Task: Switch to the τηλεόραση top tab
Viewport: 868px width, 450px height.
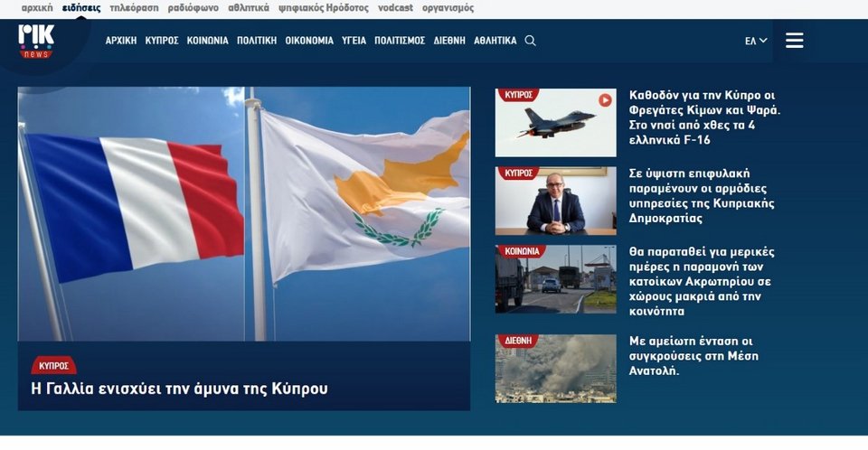Action: pyautogui.click(x=134, y=7)
